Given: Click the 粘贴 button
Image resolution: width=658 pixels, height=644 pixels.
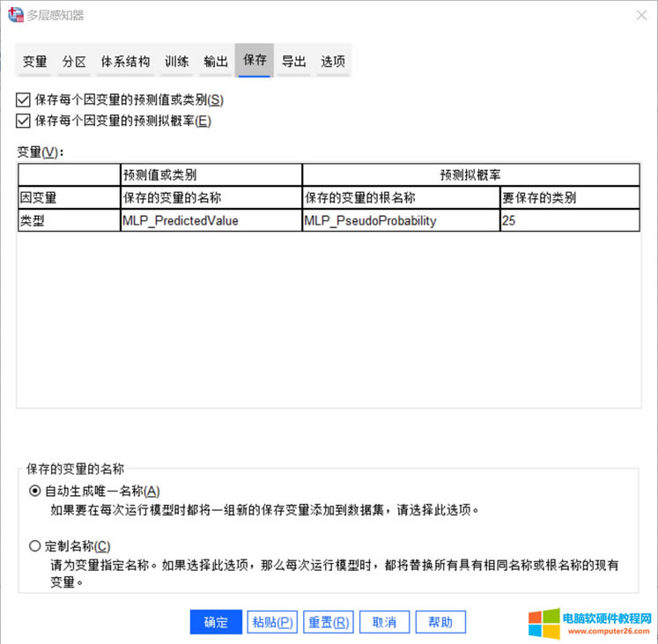Looking at the screenshot, I should (x=272, y=622).
